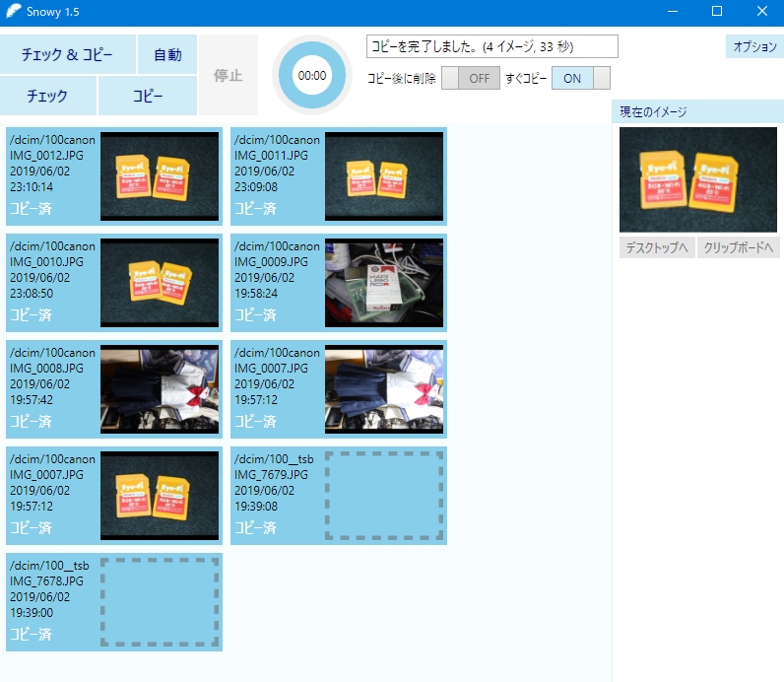Select IMG_0008.JPG thumbnail

point(160,388)
